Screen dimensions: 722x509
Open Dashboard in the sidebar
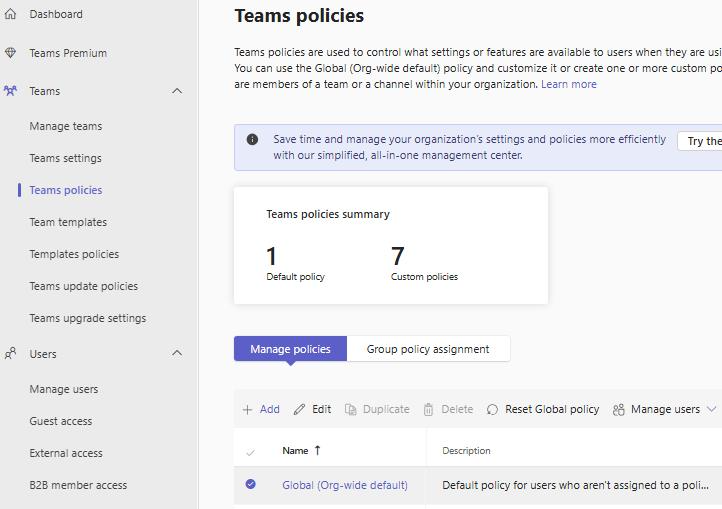coord(56,14)
